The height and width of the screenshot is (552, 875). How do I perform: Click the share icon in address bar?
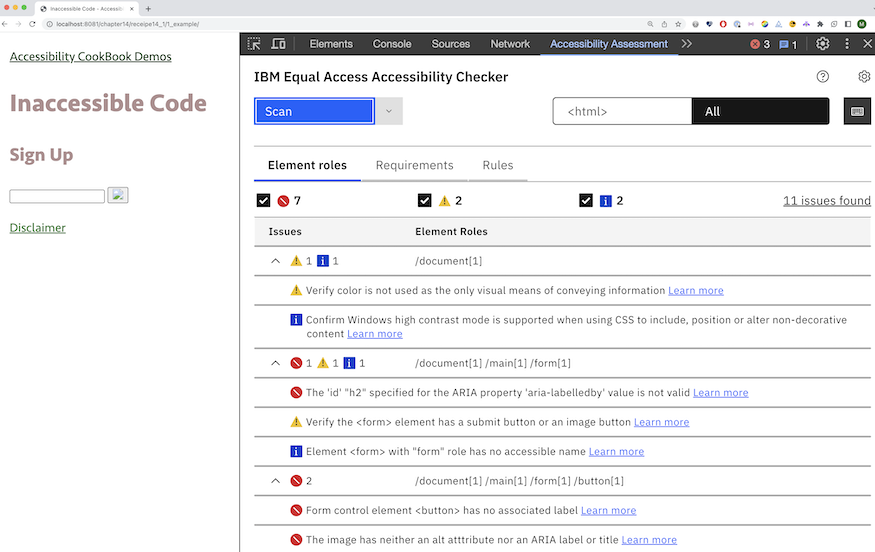pyautogui.click(x=664, y=24)
